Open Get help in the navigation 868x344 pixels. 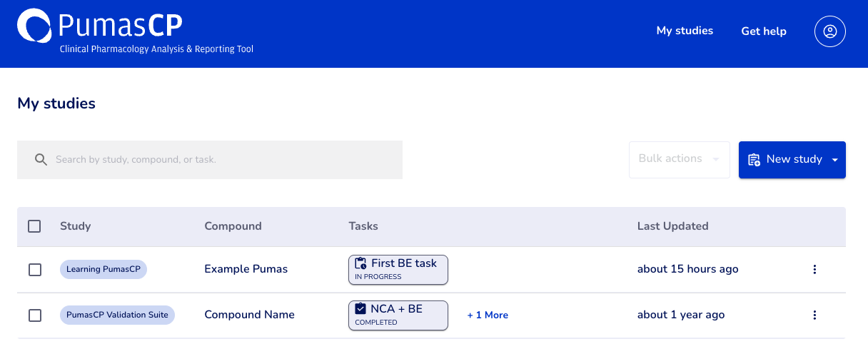click(x=763, y=31)
